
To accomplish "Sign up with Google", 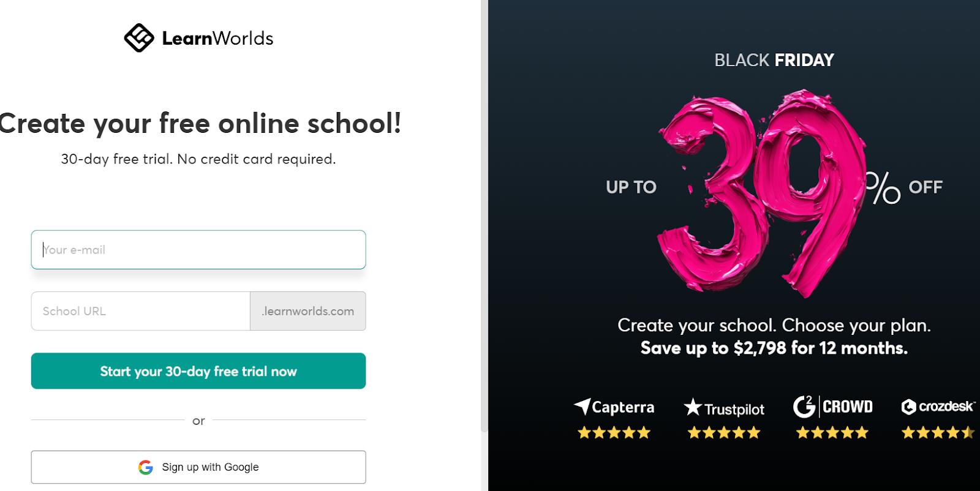I will pyautogui.click(x=198, y=467).
